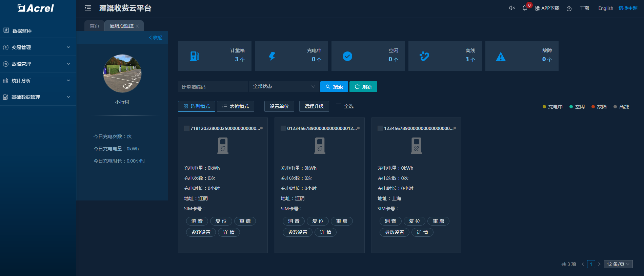Click the 故障 warning triangle icon

coord(501,57)
